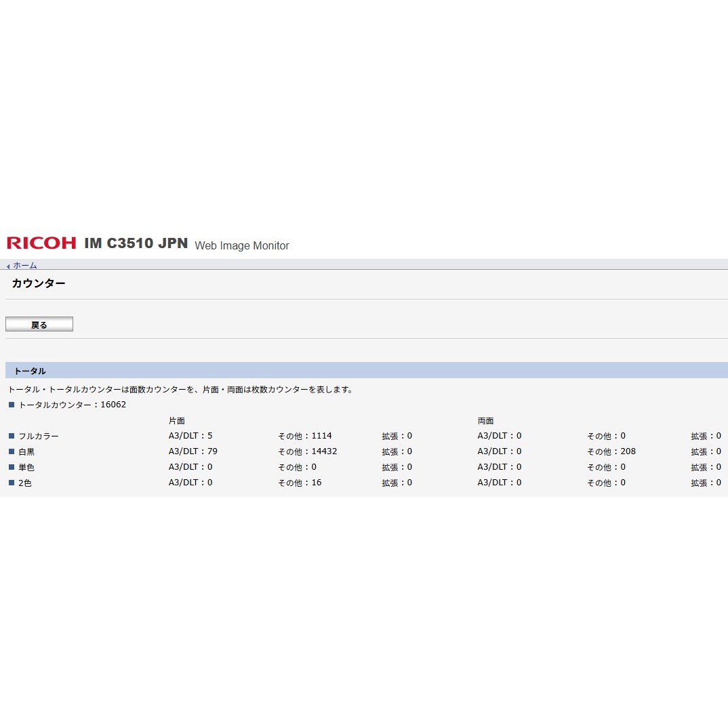Click the 両面 column header
Screen dimensions: 728x728
(485, 421)
